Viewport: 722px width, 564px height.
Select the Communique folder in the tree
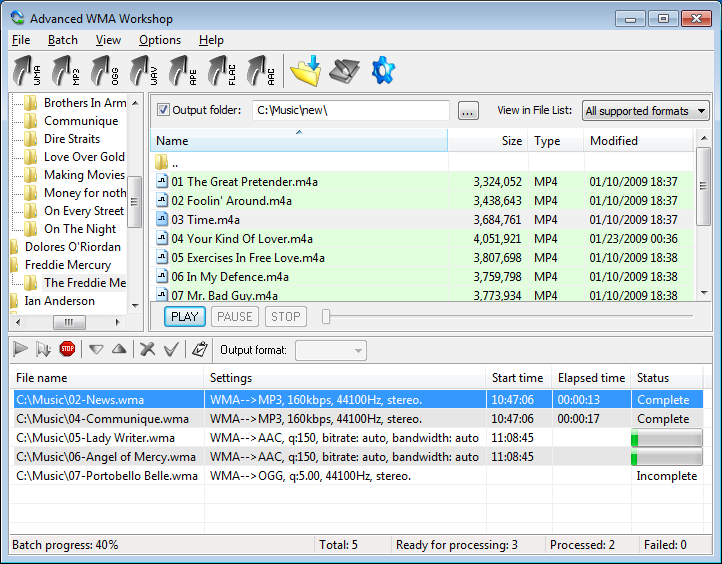tap(81, 121)
